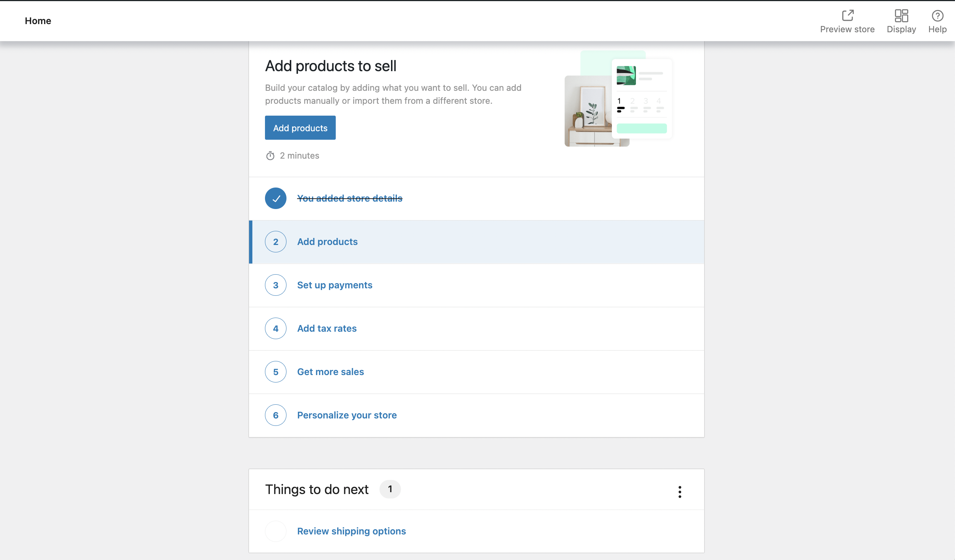
Task: Expand the Add tax rates step
Action: [326, 328]
